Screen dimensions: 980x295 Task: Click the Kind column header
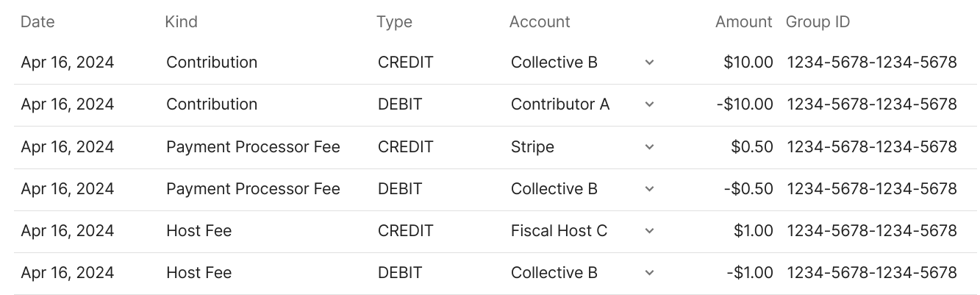[181, 22]
